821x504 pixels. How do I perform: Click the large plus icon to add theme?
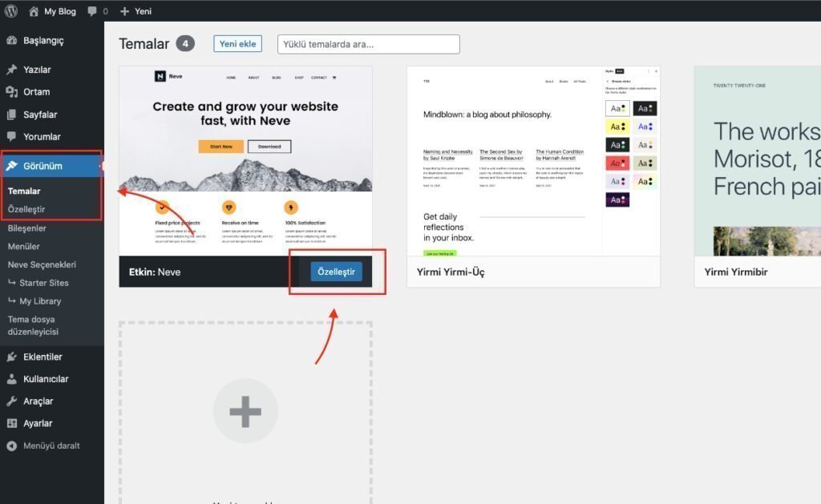(x=245, y=411)
